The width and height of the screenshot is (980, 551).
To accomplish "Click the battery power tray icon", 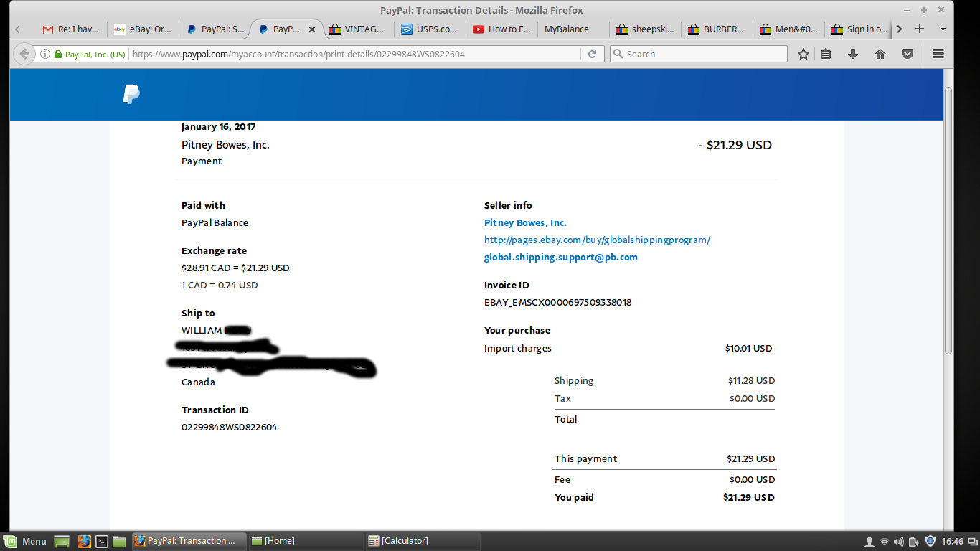I will [913, 541].
